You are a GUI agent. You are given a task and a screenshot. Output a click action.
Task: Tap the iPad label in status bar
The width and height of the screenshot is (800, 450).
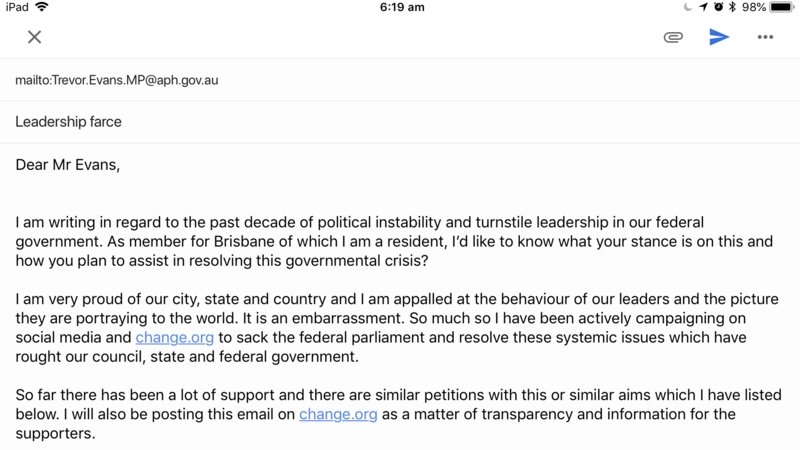coord(16,7)
